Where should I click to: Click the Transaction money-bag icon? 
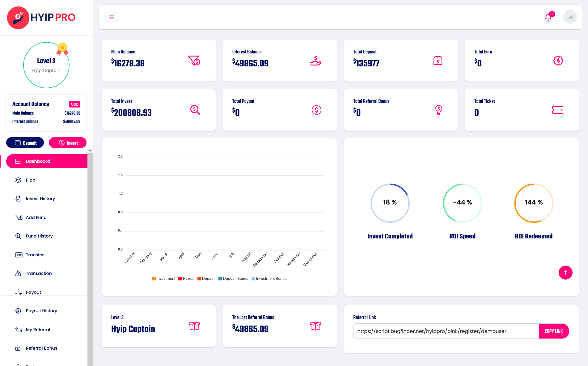click(x=18, y=273)
